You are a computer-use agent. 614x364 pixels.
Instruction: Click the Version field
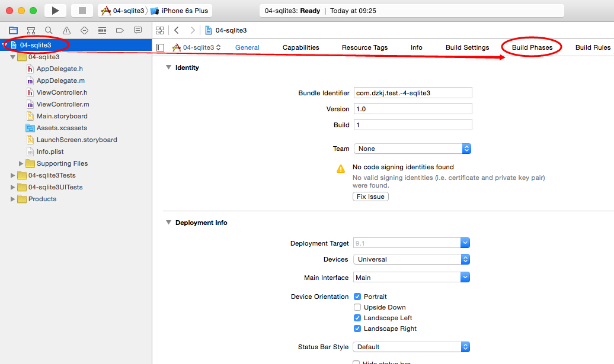(412, 109)
